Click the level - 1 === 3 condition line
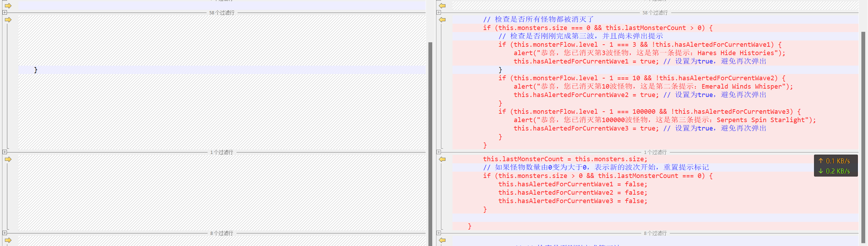868x246 pixels. 640,45
